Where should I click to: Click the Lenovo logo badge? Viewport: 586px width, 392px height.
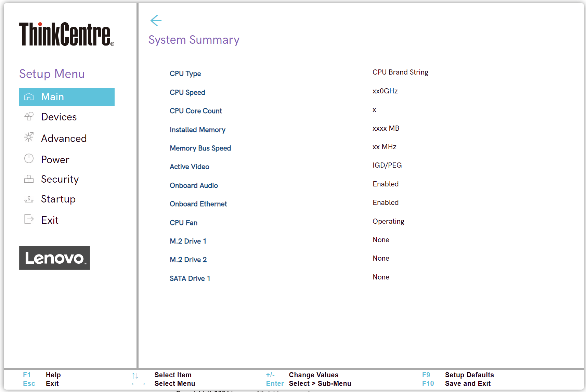point(54,258)
